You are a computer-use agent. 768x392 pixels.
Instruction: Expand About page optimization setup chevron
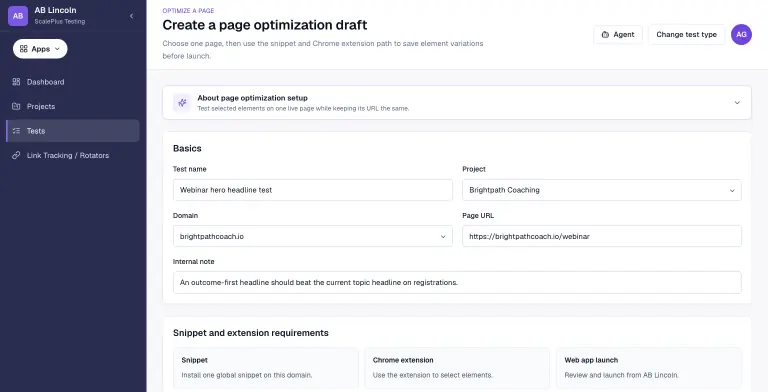coord(737,102)
